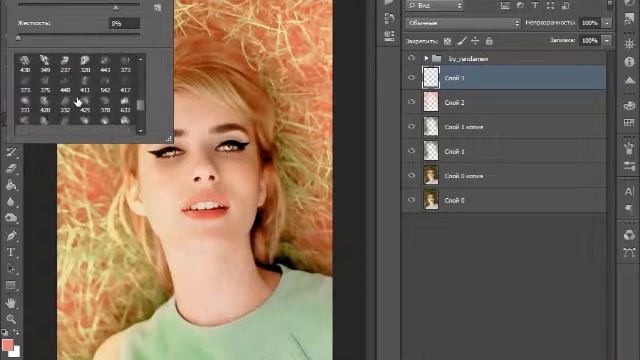The height and width of the screenshot is (360, 640).
Task: Toggle lock position (move icon)
Action: click(475, 41)
